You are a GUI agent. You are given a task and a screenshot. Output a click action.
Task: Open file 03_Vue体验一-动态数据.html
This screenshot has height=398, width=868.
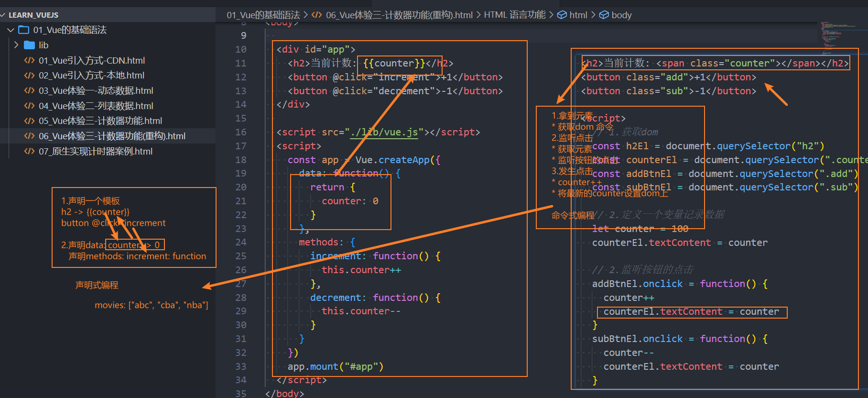96,90
